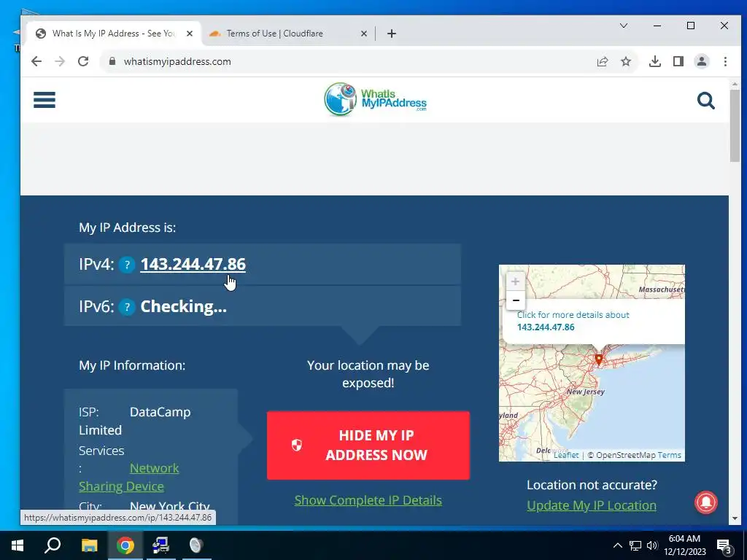Image resolution: width=747 pixels, height=560 pixels.
Task: Click the page vertical scrollbar thumb
Action: pyautogui.click(x=735, y=125)
